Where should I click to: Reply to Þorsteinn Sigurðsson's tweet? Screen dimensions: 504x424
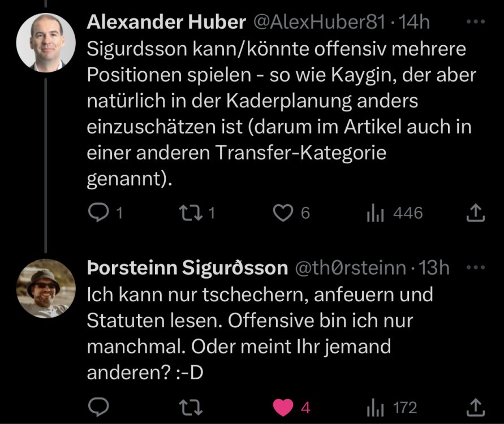[x=100, y=407]
